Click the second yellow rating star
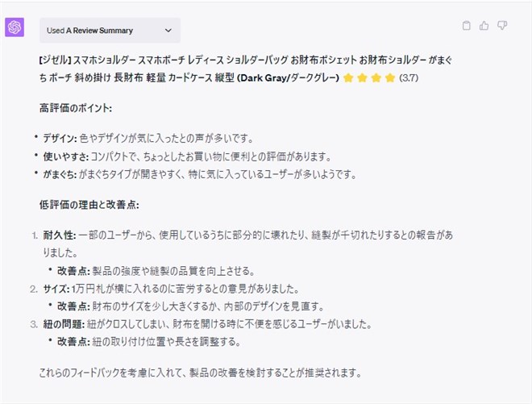This screenshot has height=404, width=532. click(x=363, y=78)
